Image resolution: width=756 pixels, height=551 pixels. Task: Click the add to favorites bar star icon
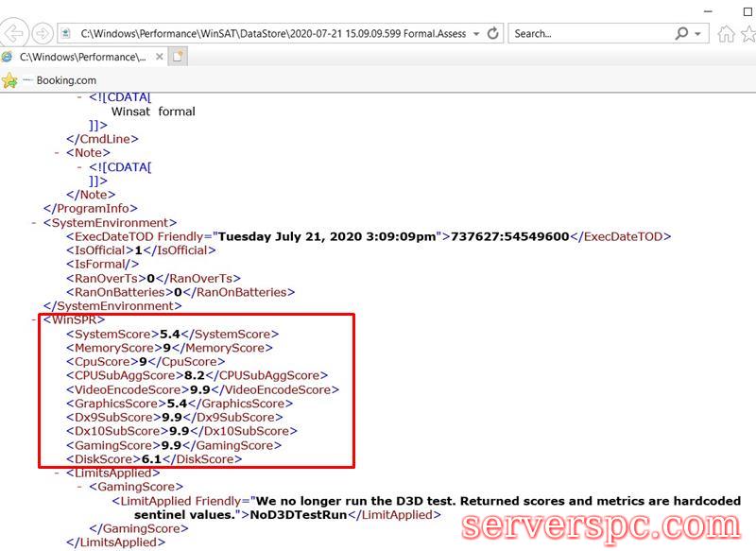(9, 80)
